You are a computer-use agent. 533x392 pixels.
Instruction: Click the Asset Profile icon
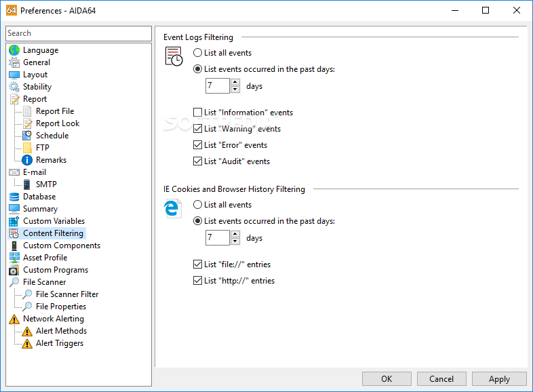click(x=14, y=258)
